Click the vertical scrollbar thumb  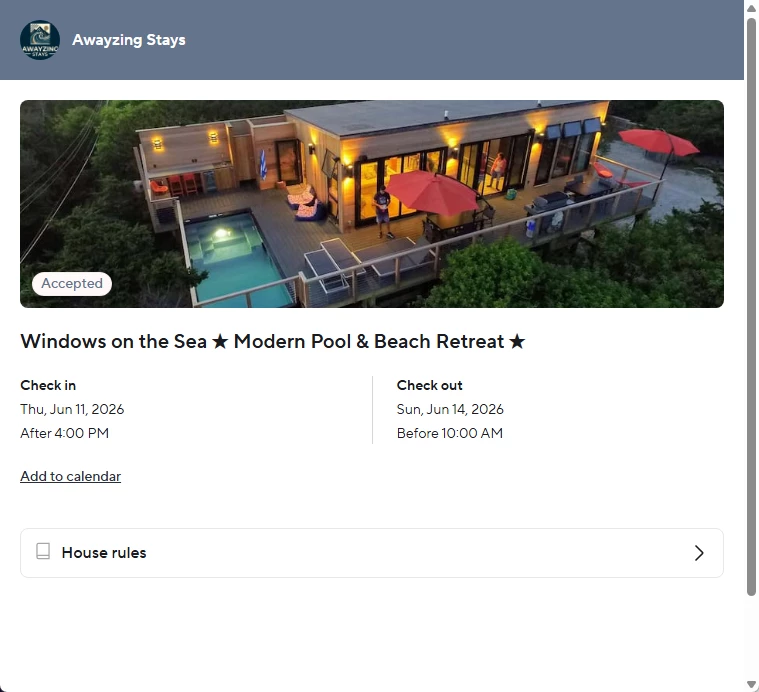[751, 307]
